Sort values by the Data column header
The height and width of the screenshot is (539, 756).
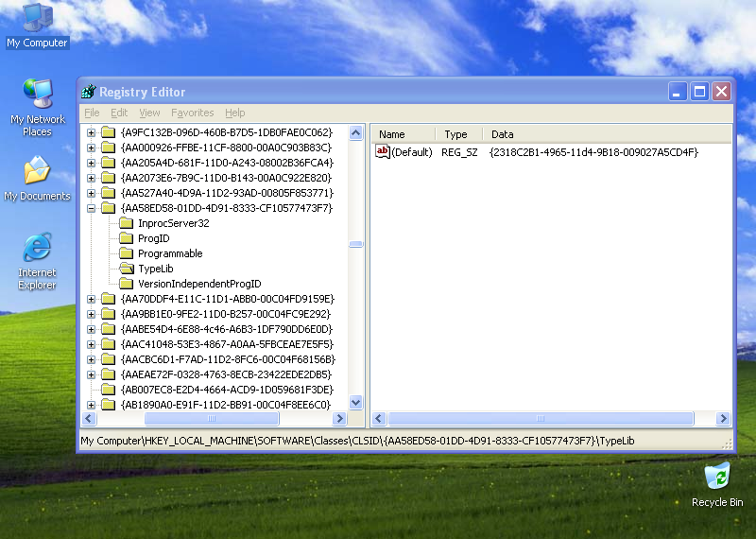click(607, 134)
